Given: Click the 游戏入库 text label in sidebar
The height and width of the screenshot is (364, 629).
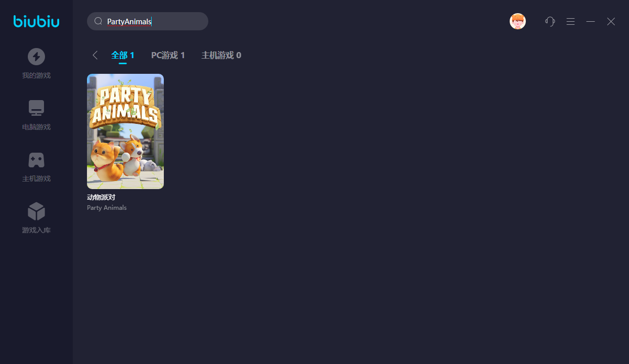Looking at the screenshot, I should pyautogui.click(x=36, y=231).
